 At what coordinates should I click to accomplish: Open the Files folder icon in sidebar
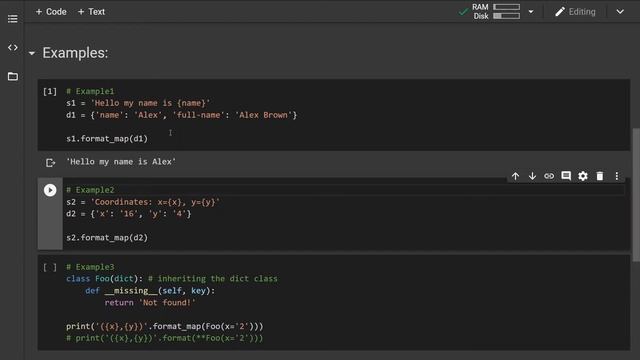13,76
